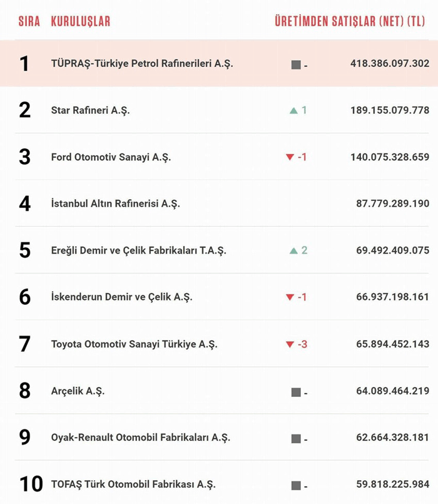
Task: Click the gray square indicator beside Arçelik
Action: click(296, 392)
